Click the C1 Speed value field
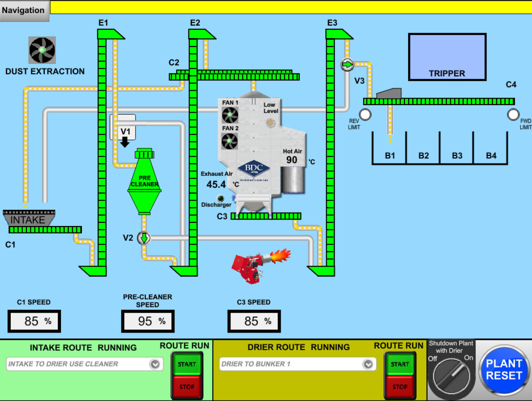Image resolution: width=532 pixels, height=401 pixels. click(34, 321)
